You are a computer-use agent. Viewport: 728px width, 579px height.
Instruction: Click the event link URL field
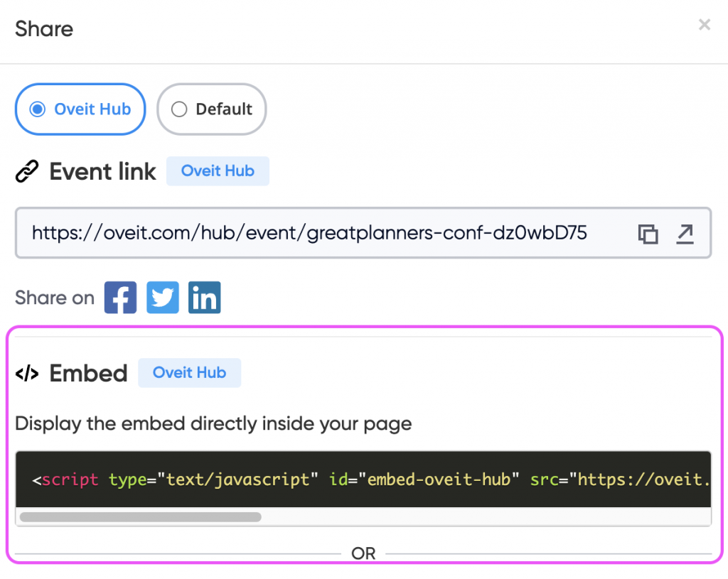(363, 233)
